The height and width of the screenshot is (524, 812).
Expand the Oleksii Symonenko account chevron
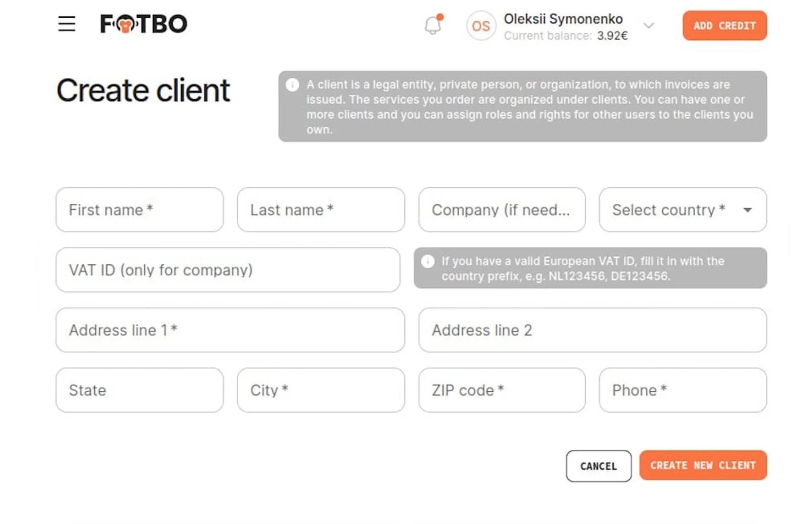click(x=648, y=26)
